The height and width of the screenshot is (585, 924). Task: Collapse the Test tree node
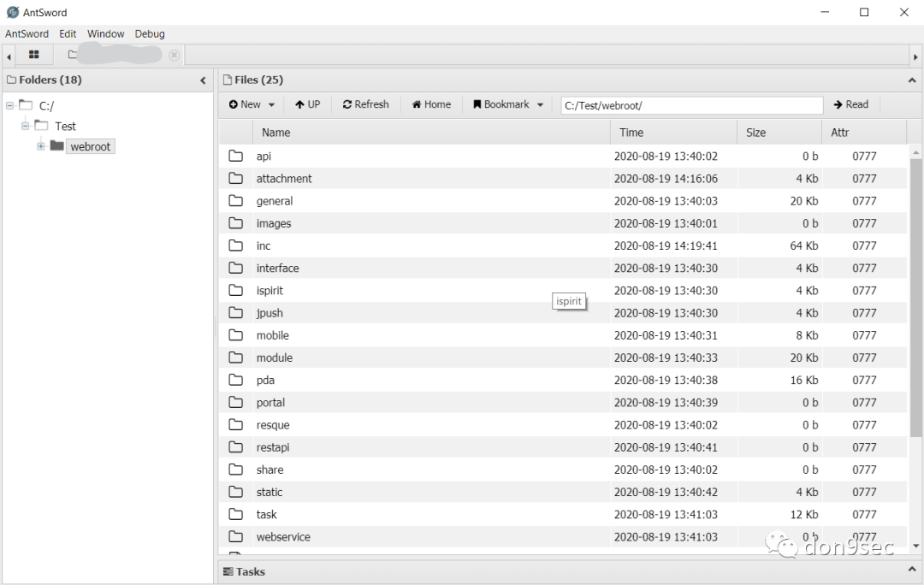tap(26, 126)
